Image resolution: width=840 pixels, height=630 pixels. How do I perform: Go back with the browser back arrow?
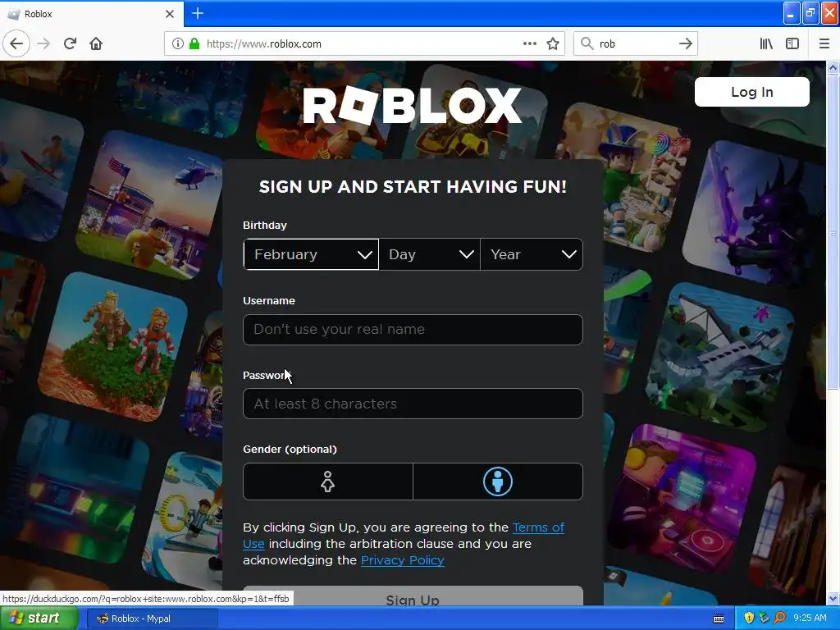(16, 43)
